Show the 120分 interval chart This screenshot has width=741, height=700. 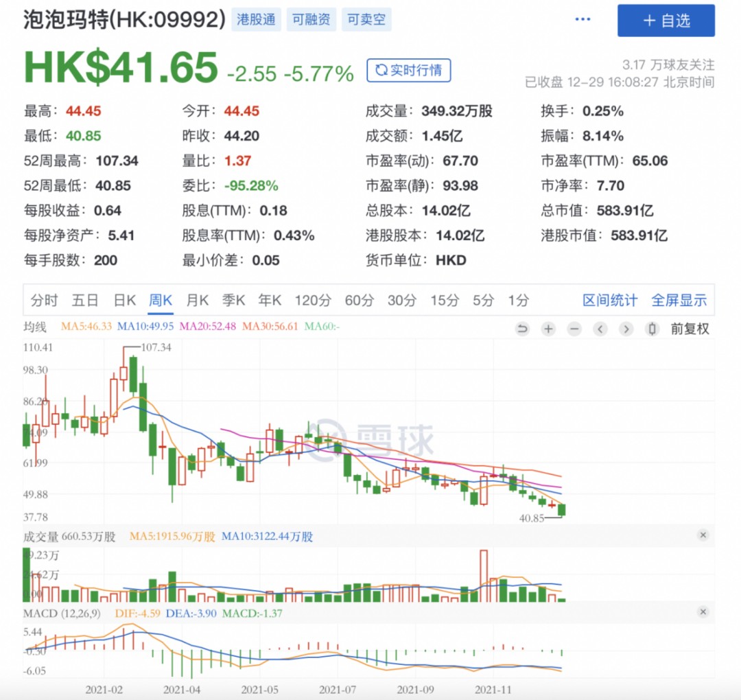(313, 300)
